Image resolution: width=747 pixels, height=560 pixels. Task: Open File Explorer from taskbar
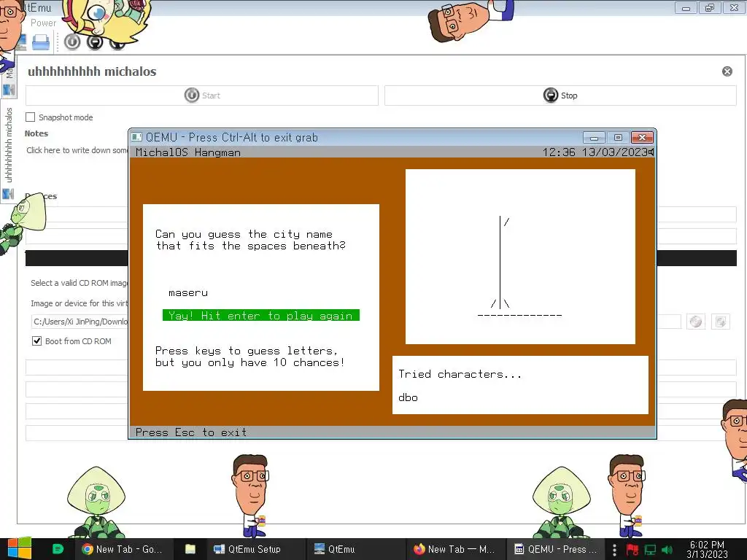pos(190,549)
